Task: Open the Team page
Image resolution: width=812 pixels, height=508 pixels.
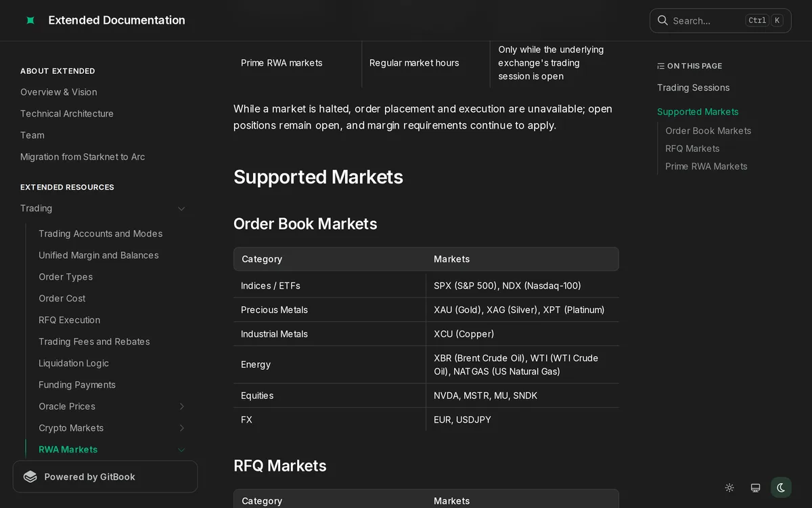Action: [32, 135]
